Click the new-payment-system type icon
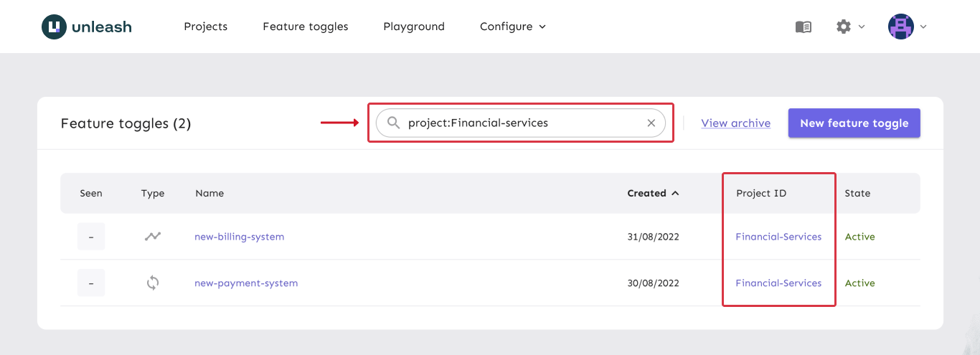The height and width of the screenshot is (355, 980). pos(152,283)
